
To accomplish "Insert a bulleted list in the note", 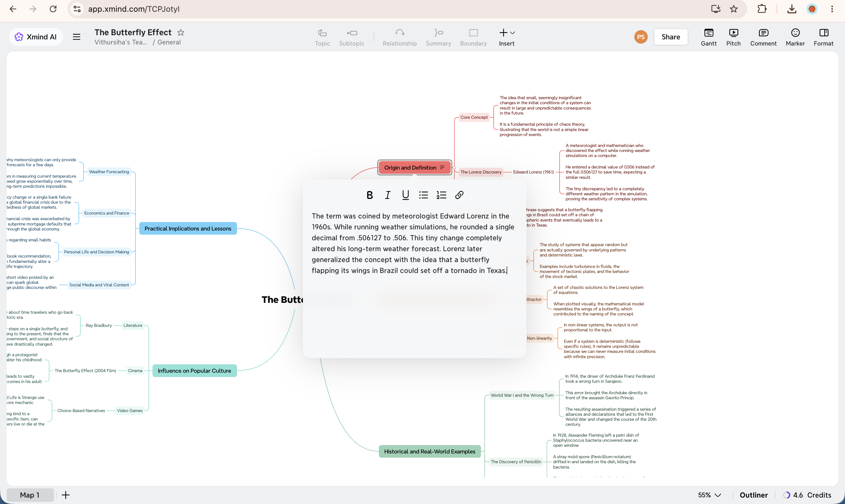I will tap(424, 195).
